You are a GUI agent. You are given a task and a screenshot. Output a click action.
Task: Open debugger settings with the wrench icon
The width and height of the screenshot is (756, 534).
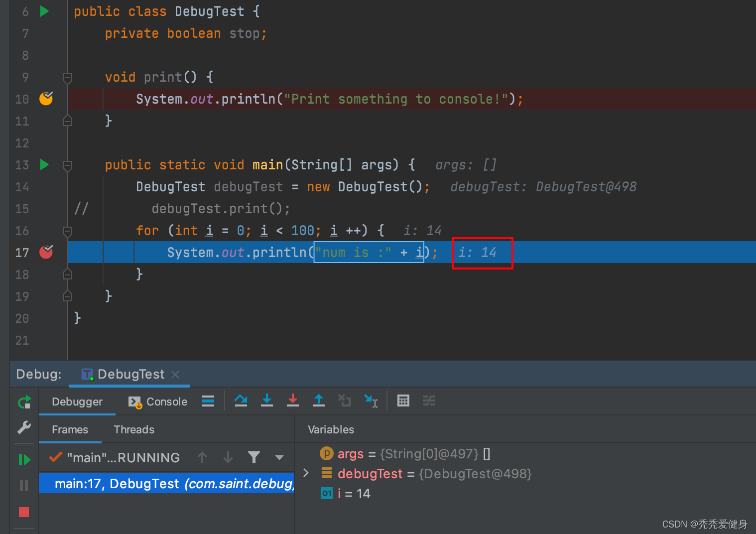click(x=24, y=427)
